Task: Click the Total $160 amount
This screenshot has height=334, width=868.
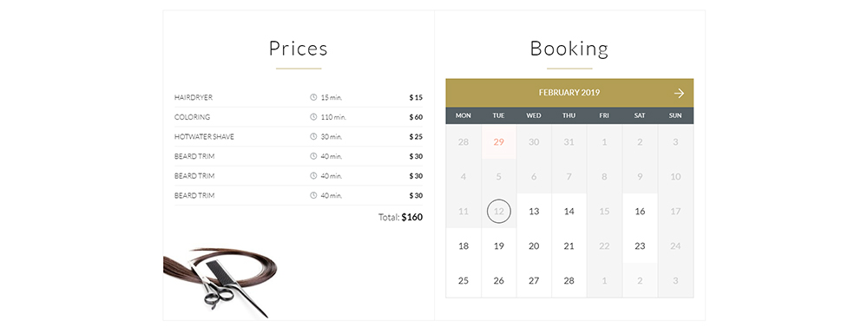Action: coord(411,218)
